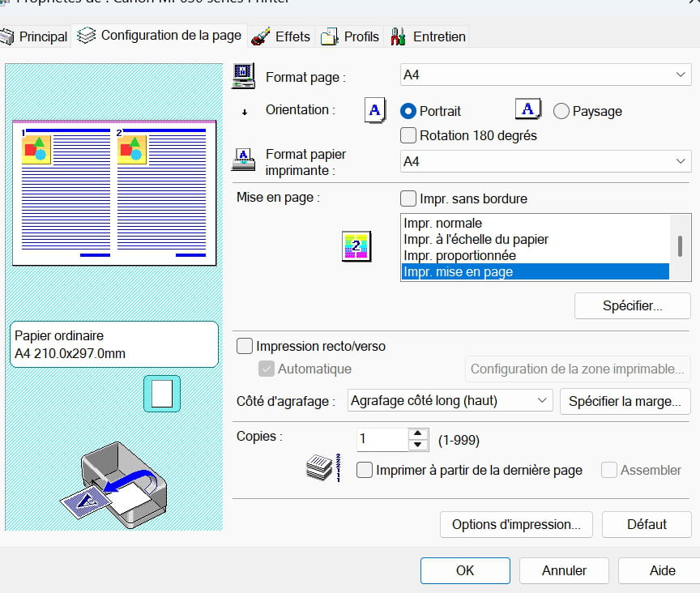The height and width of the screenshot is (593, 700).
Task: Switch to the Profils tab
Action: pos(349,36)
